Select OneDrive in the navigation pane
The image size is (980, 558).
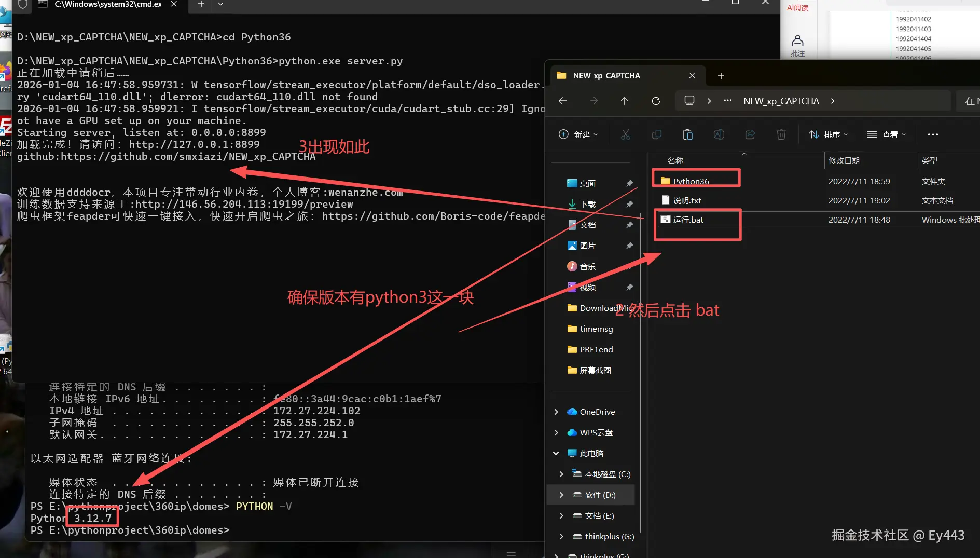[591, 412]
